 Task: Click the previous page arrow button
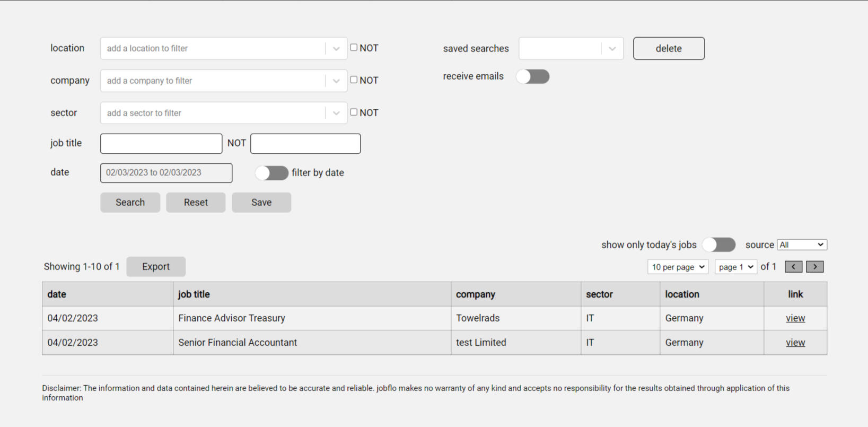point(793,267)
